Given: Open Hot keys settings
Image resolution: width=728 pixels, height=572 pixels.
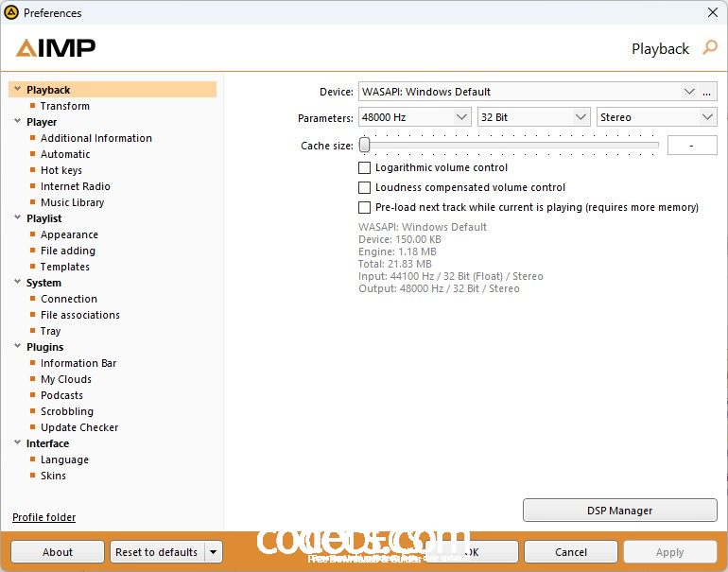Looking at the screenshot, I should (x=61, y=170).
